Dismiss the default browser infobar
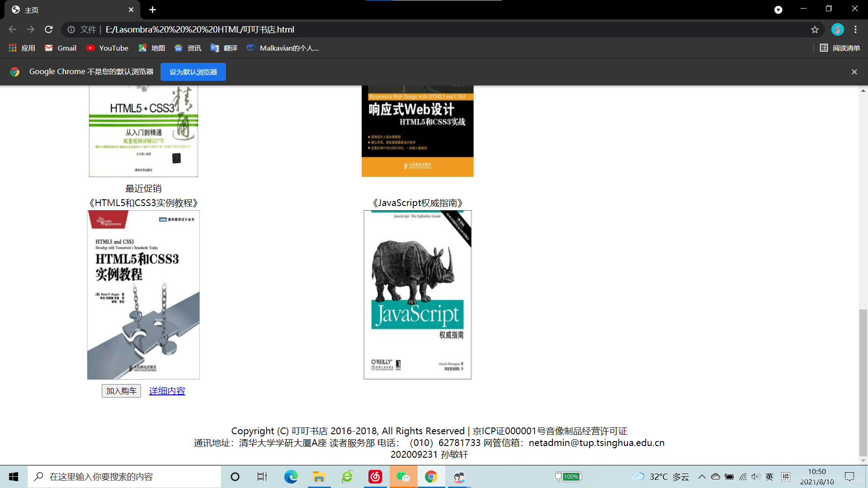Image resolution: width=868 pixels, height=488 pixels. pyautogui.click(x=854, y=72)
